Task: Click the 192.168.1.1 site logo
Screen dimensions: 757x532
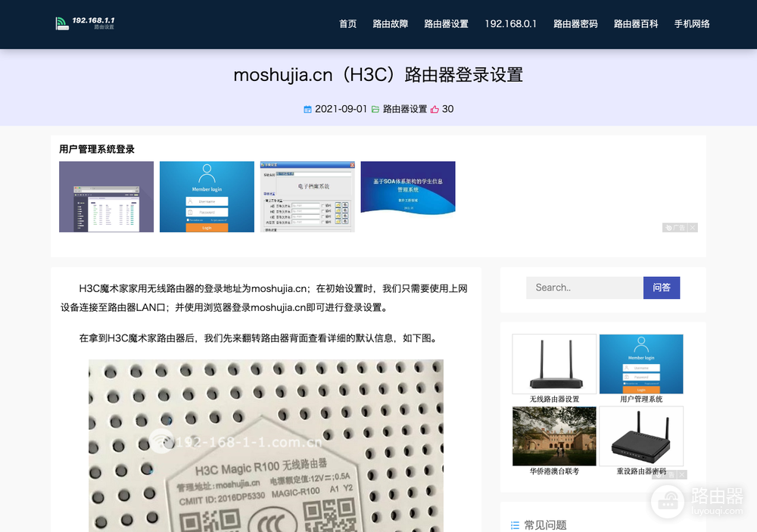Action: (x=85, y=23)
